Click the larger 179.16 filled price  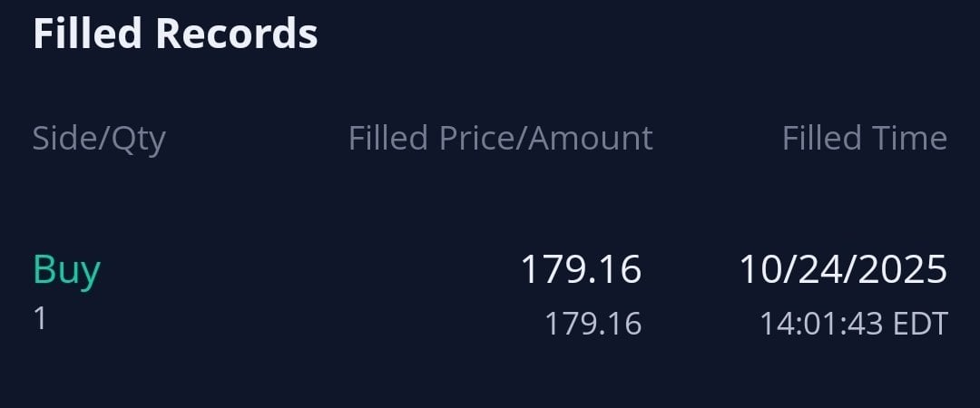pos(580,269)
